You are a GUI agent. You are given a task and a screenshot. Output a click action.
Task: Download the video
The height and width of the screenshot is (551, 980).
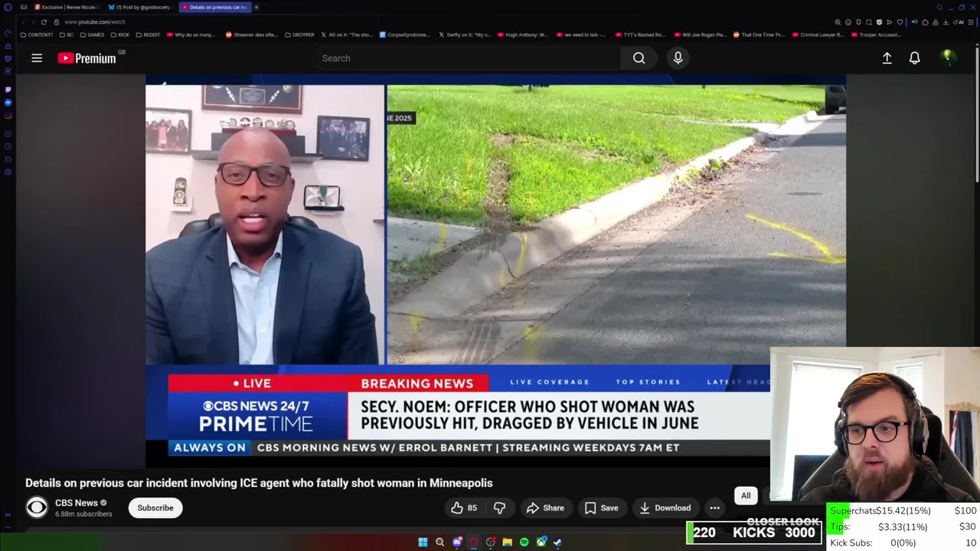coord(665,507)
